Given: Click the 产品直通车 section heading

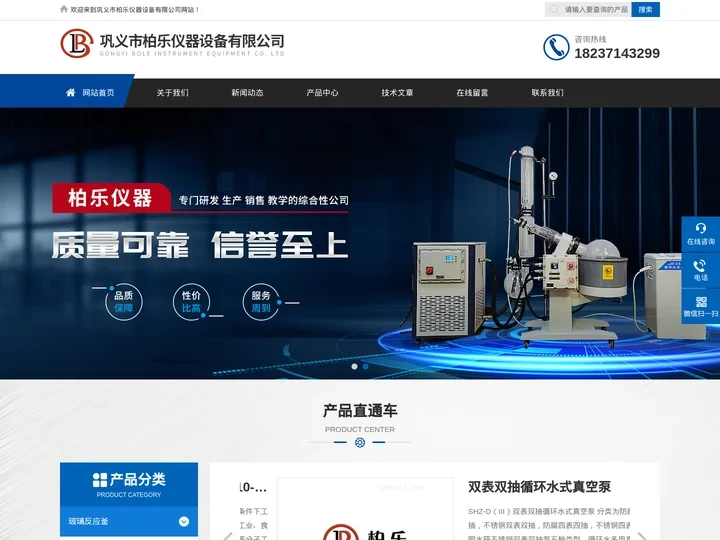Looking at the screenshot, I should [360, 411].
